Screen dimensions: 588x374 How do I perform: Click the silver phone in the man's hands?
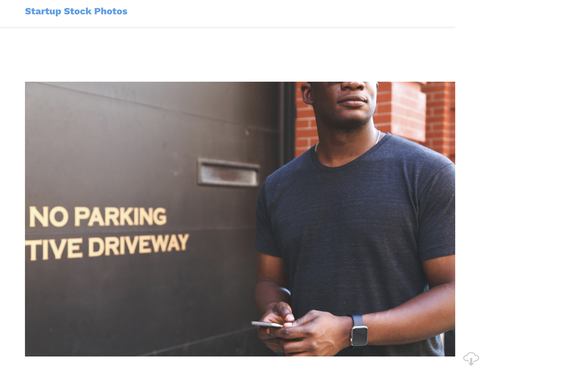[267, 324]
